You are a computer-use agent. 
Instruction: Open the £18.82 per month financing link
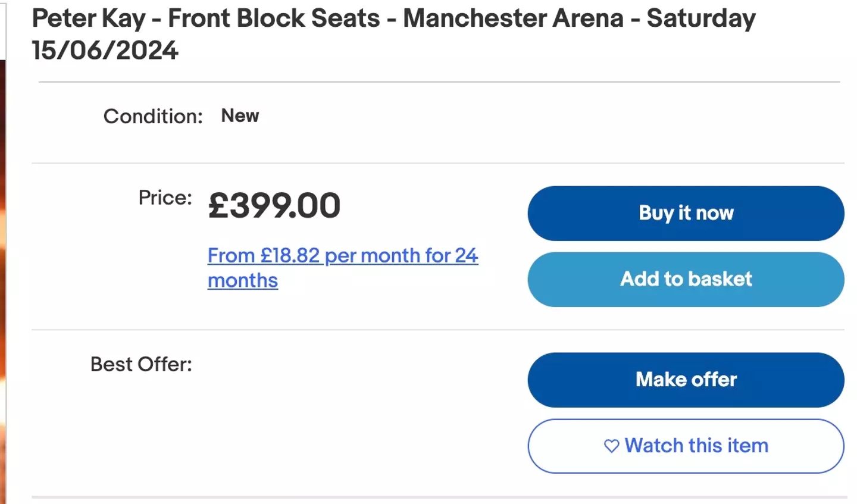coord(342,256)
